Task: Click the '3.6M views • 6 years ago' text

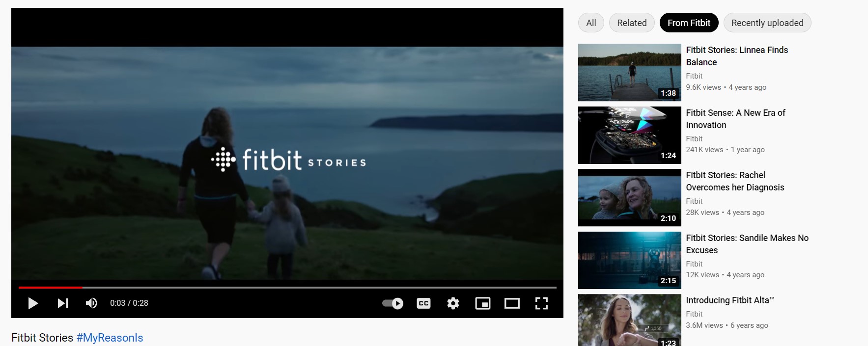Action: coord(727,325)
